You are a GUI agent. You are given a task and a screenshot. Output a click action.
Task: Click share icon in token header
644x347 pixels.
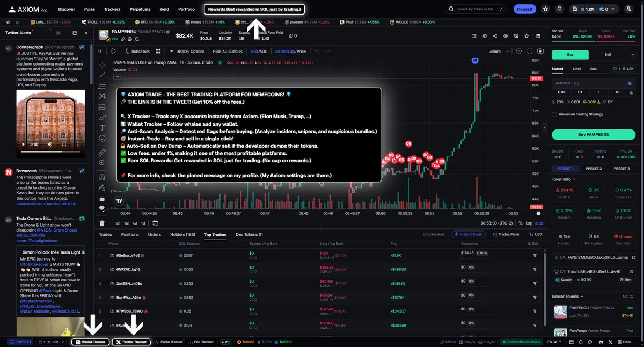pyautogui.click(x=494, y=36)
